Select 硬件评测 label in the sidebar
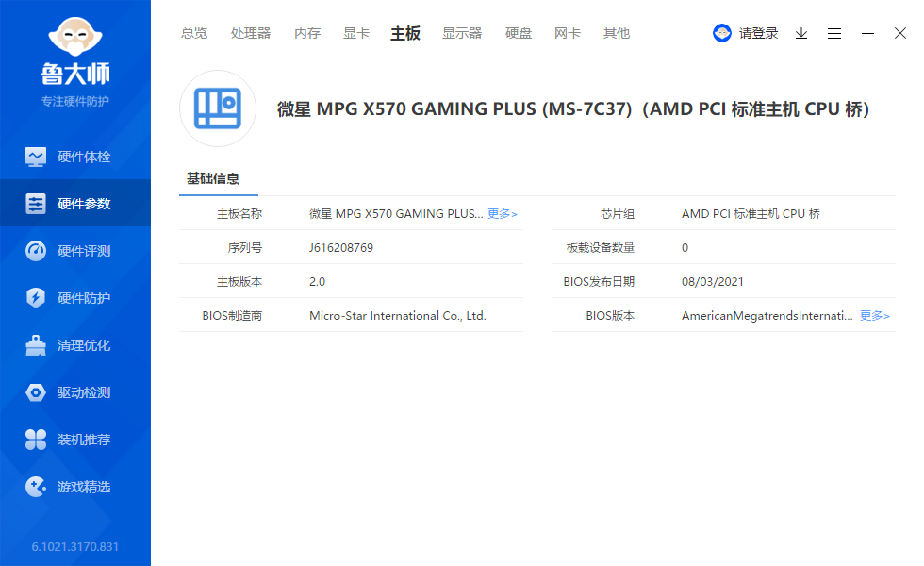 (x=84, y=251)
